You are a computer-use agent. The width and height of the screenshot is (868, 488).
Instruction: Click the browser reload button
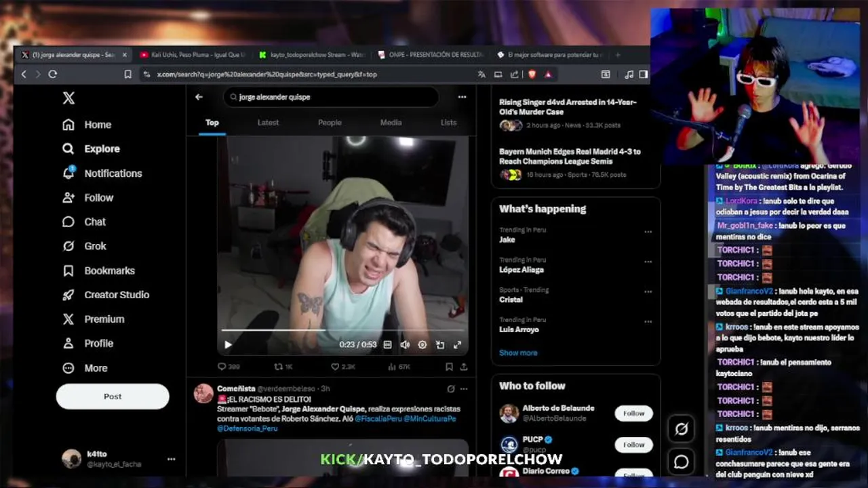click(x=52, y=75)
